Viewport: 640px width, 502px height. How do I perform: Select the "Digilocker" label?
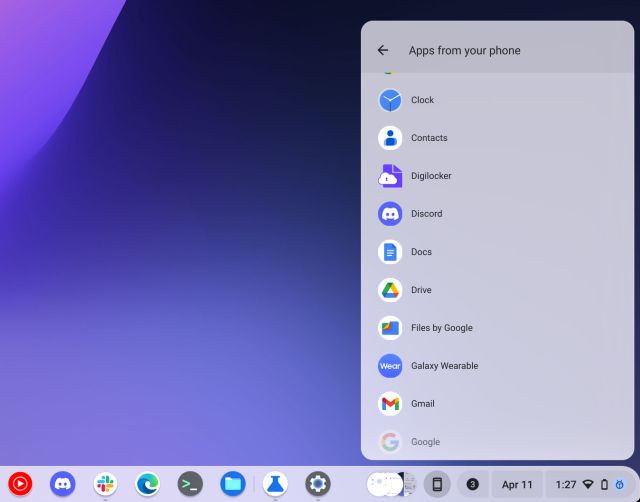tap(431, 176)
